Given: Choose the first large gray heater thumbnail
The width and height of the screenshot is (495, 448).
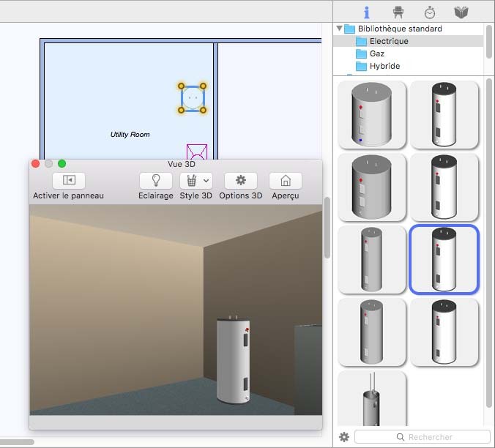Looking at the screenshot, I should (x=372, y=114).
